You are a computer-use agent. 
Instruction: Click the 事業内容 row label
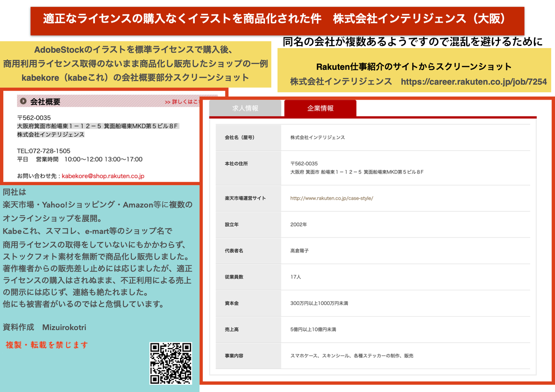point(233,356)
